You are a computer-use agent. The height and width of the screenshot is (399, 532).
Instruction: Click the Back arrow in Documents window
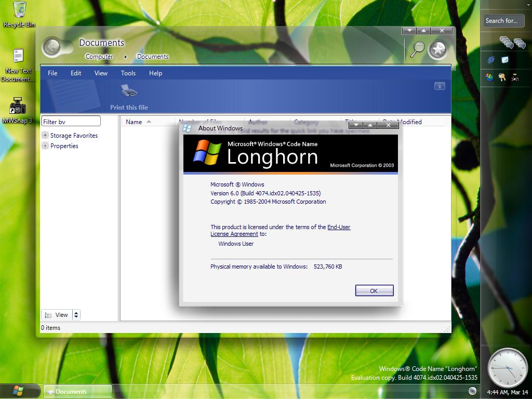point(51,47)
